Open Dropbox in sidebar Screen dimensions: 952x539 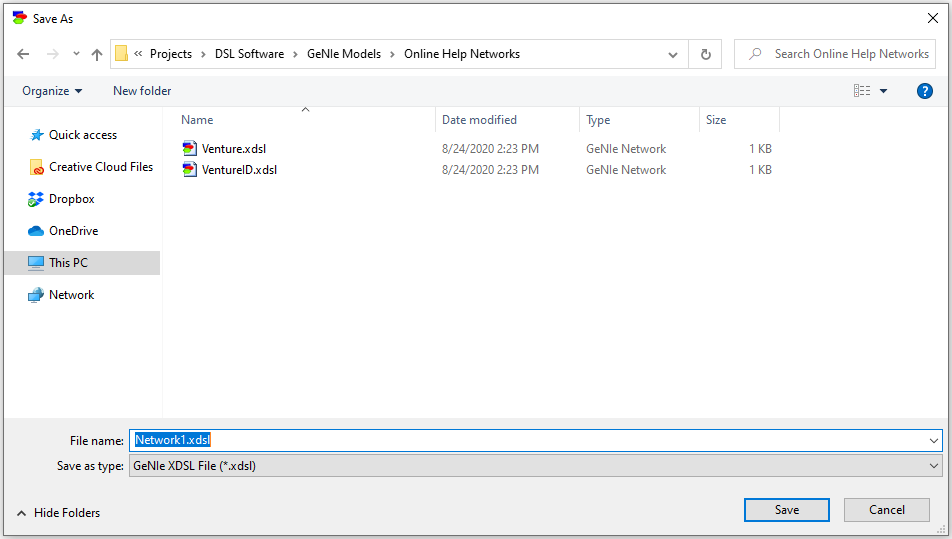[72, 199]
